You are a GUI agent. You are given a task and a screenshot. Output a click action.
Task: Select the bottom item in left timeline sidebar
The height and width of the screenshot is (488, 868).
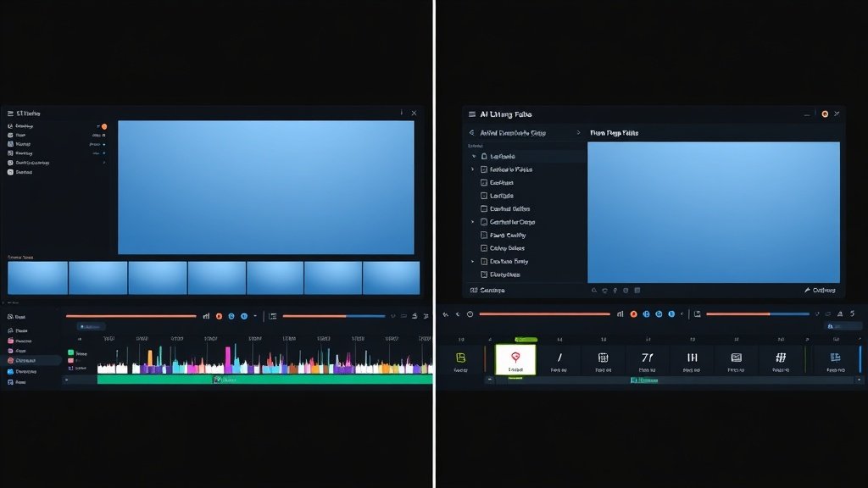click(x=17, y=382)
